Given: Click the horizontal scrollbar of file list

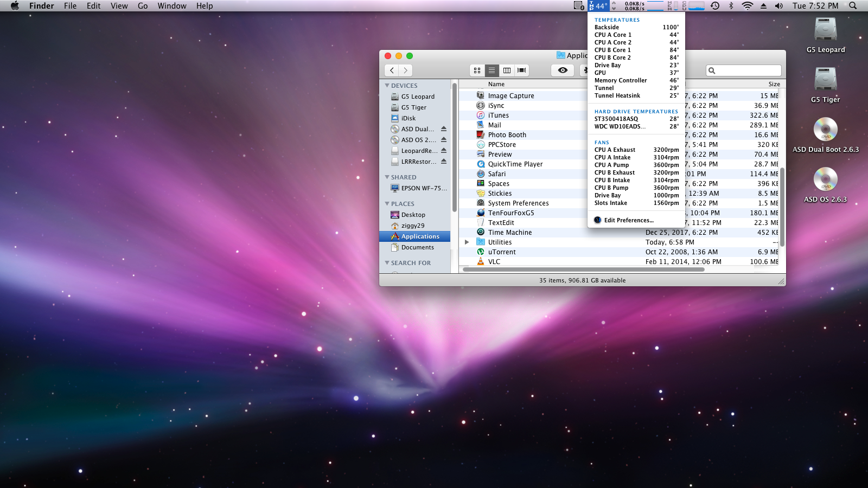Looking at the screenshot, I should (x=584, y=269).
